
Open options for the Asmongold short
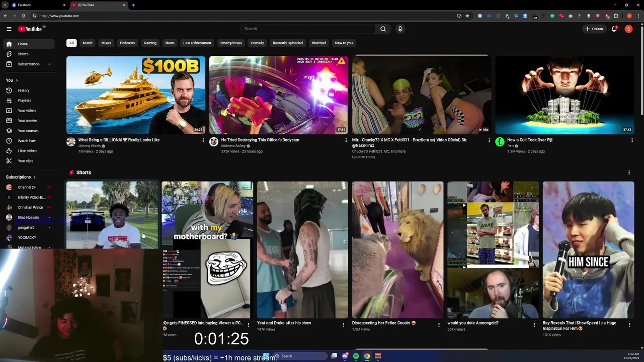click(534, 325)
